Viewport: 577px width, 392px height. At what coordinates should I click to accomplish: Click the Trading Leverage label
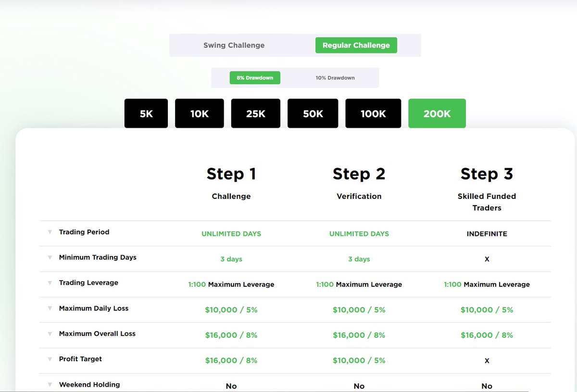tap(88, 283)
